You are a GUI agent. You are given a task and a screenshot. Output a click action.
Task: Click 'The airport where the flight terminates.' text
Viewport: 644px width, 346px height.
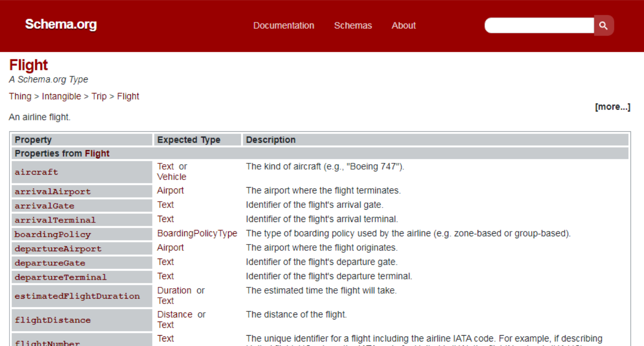tap(323, 190)
